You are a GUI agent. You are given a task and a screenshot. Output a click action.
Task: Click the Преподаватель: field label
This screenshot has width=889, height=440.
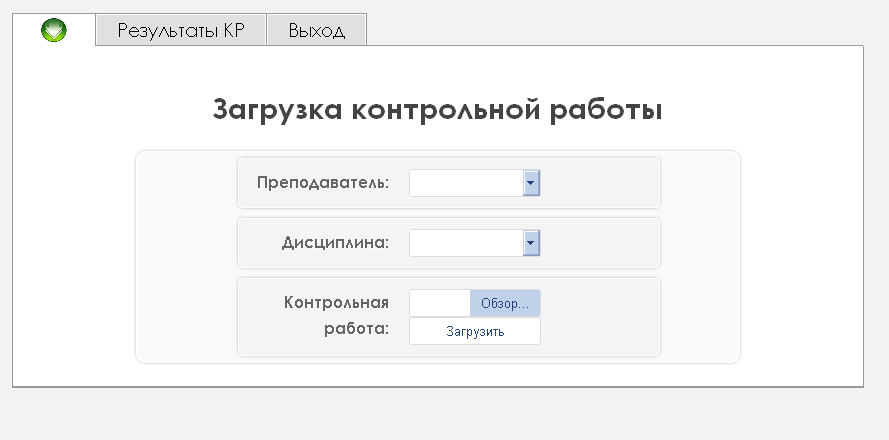[323, 183]
